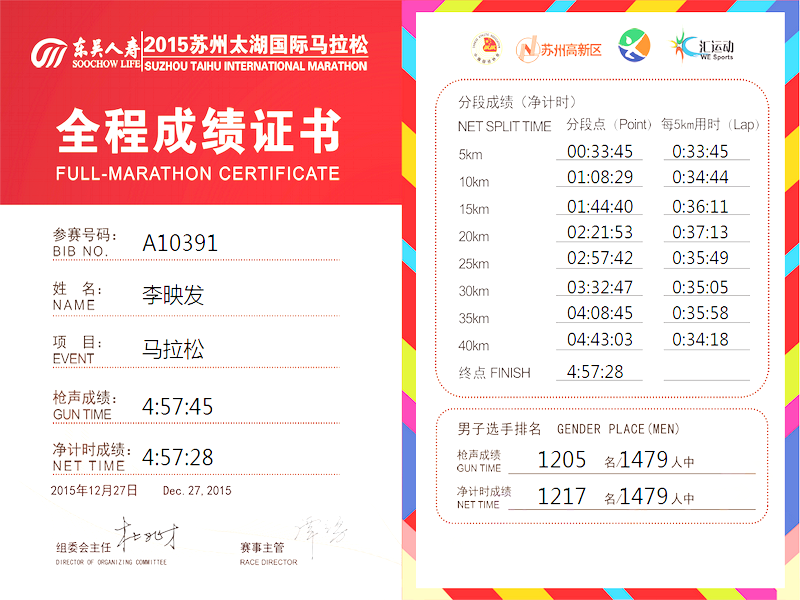The height and width of the screenshot is (600, 800).
Task: Click gun time value 4:57:45
Action: (178, 407)
